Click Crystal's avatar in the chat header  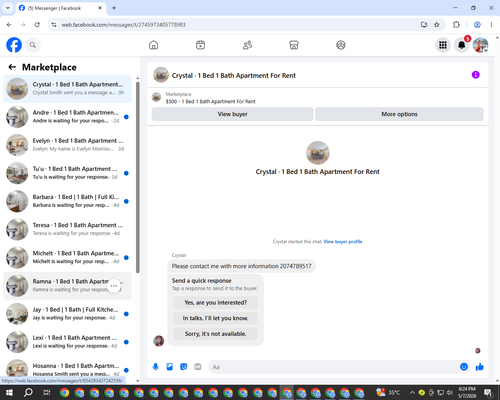click(x=161, y=75)
